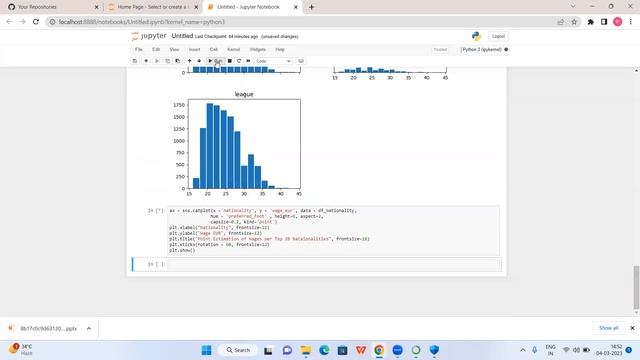
Task: Share this page icon in address bar
Action: click(560, 22)
